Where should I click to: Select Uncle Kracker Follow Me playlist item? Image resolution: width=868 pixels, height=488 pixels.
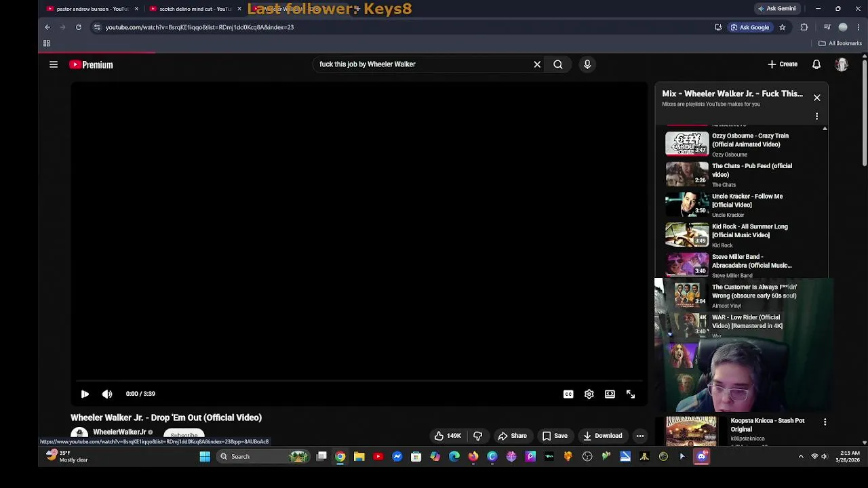coord(743,205)
